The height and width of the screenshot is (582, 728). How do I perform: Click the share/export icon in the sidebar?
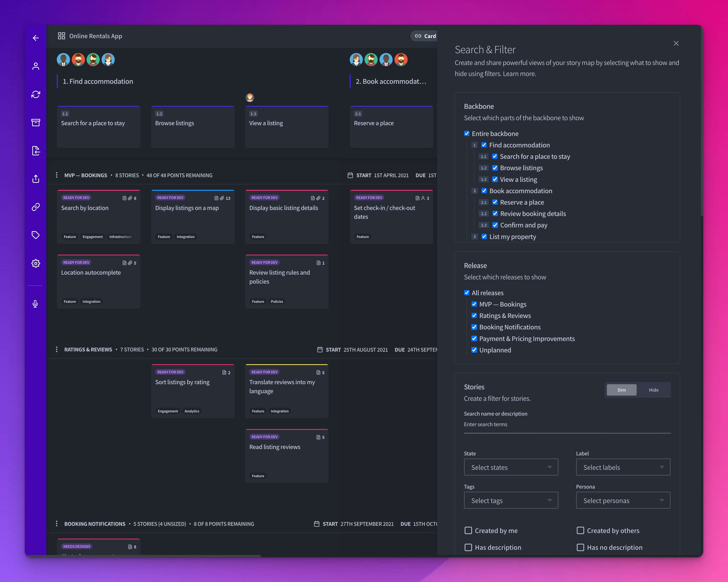click(35, 179)
